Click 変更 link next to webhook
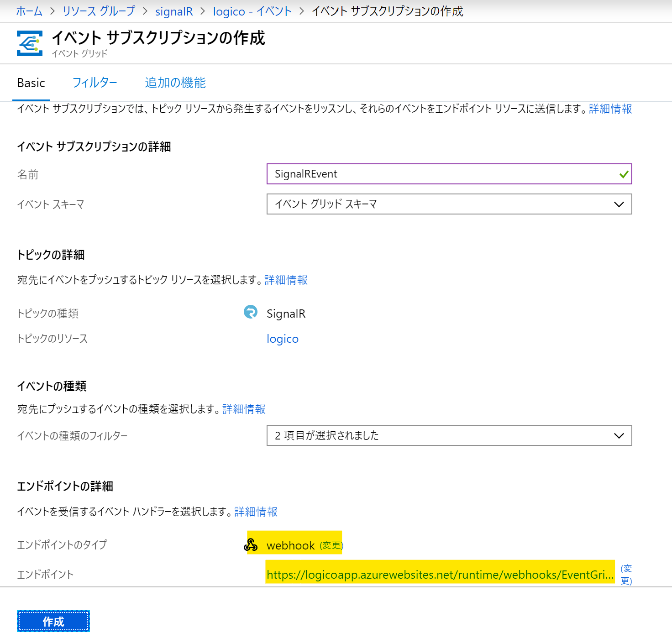The image size is (672, 638). point(331,545)
